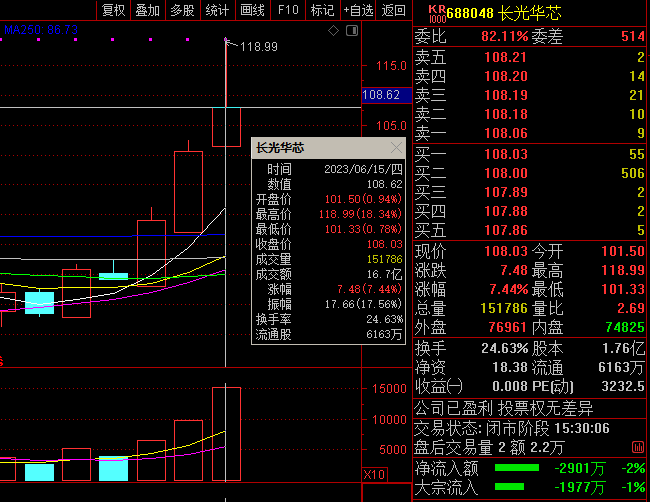650x502 pixels.
Task: Click the 118.99 high price annotation
Action: [x=259, y=47]
